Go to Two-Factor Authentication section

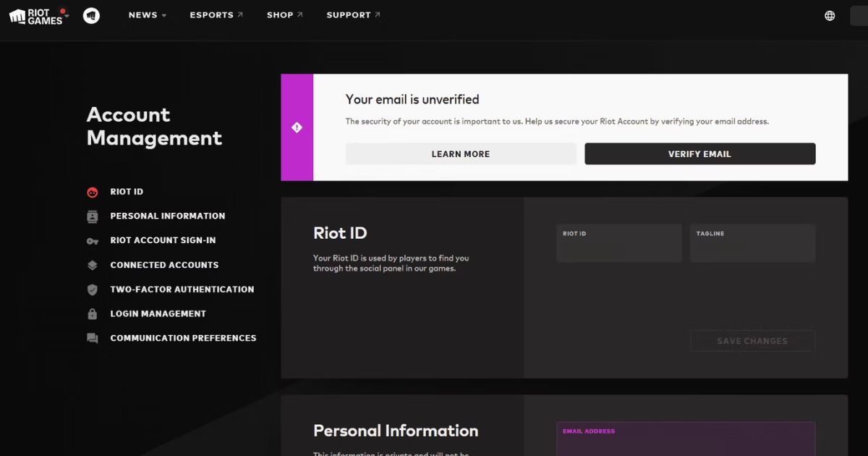[x=182, y=290]
